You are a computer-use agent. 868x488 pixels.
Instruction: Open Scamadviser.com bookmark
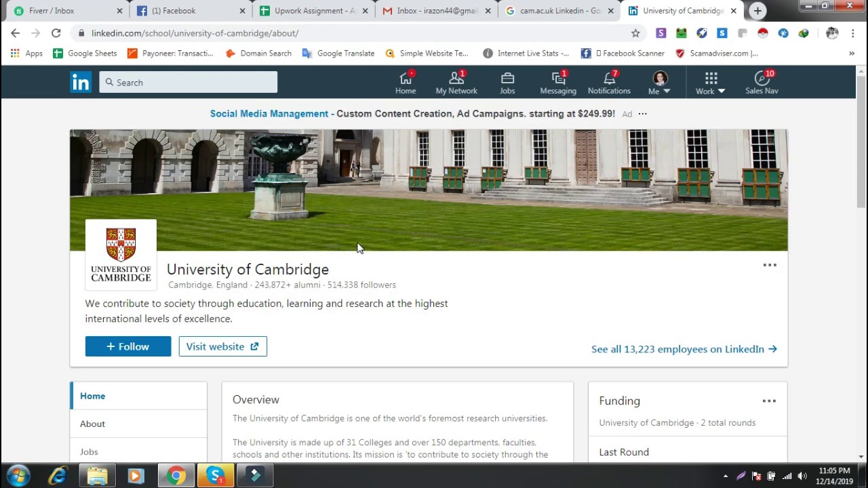pos(717,53)
